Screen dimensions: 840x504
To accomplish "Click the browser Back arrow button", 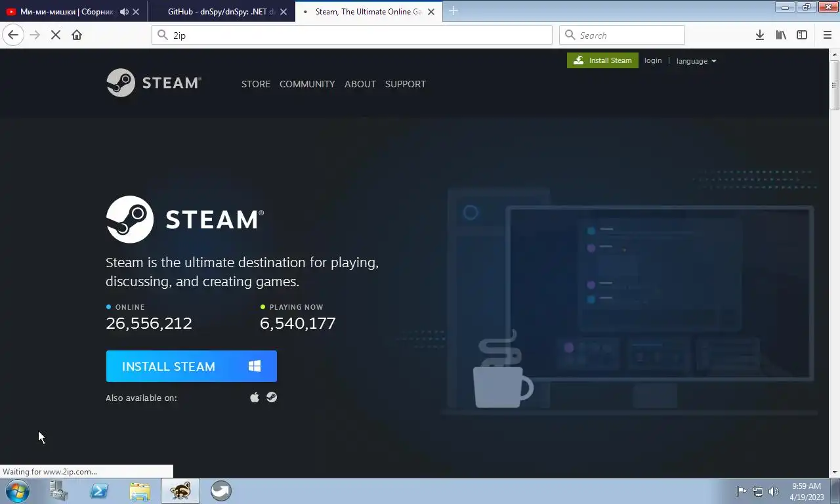I will (13, 35).
